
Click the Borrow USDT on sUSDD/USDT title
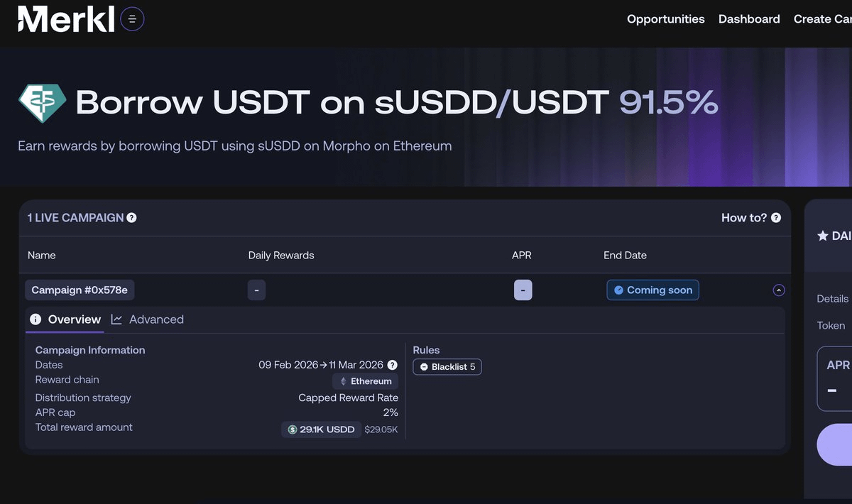pos(342,103)
